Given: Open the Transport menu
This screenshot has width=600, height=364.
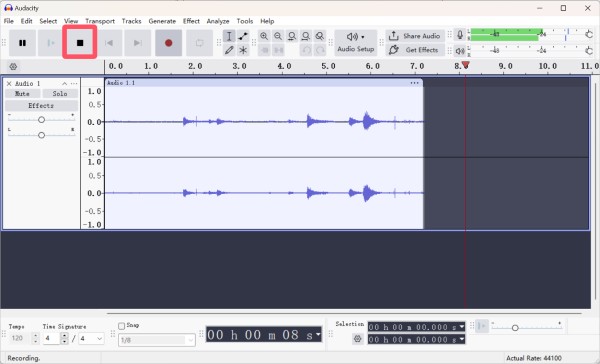Looking at the screenshot, I should (100, 21).
